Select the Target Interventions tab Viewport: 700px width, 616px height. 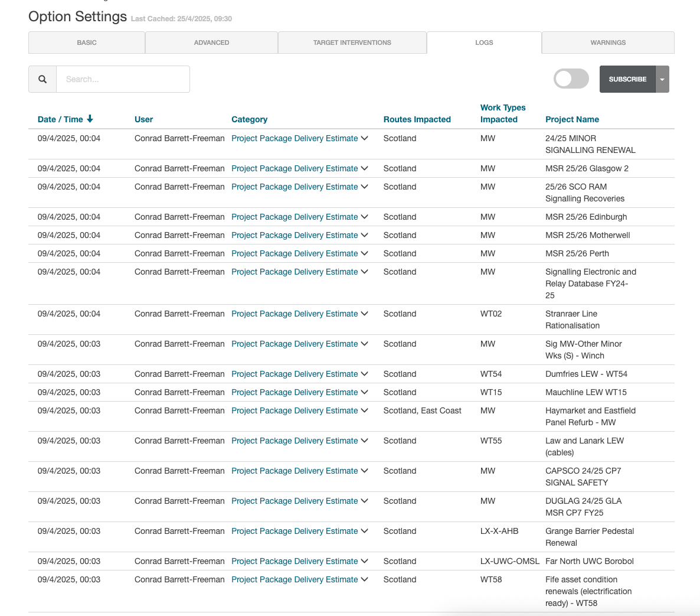(x=352, y=43)
